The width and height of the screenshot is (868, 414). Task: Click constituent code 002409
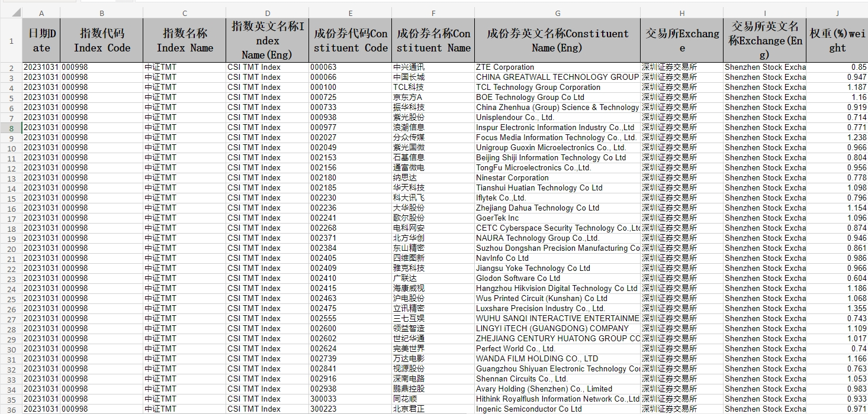click(351, 269)
